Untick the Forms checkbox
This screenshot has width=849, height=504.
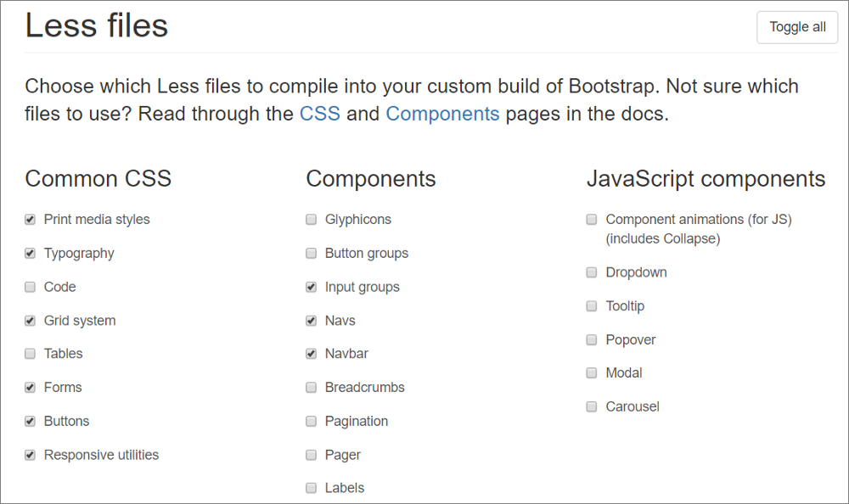pyautogui.click(x=31, y=388)
